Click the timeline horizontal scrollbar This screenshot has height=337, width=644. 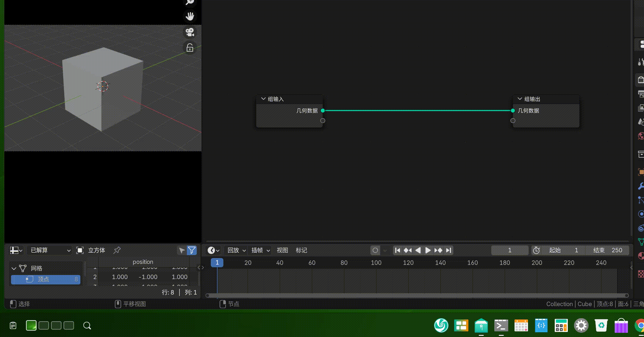pyautogui.click(x=417, y=295)
